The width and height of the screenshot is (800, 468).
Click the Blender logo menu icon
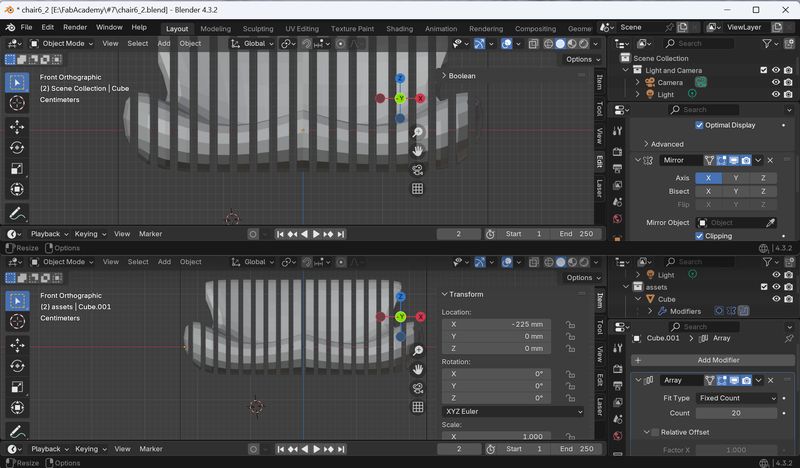[10, 28]
